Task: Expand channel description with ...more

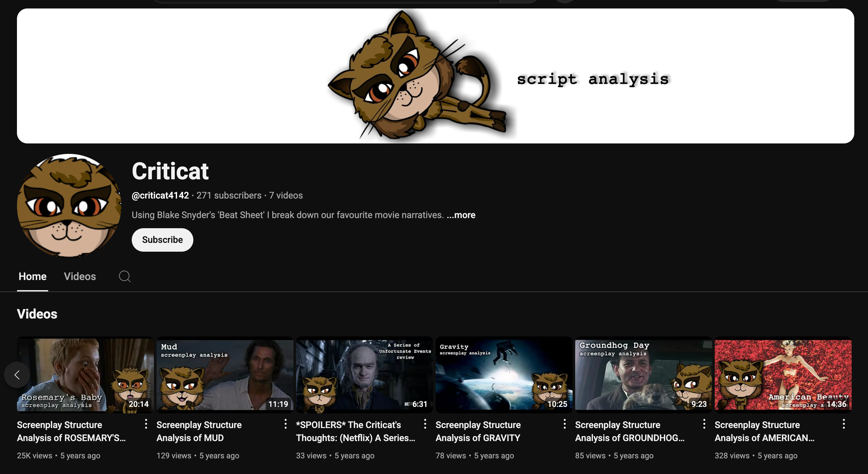Action: pyautogui.click(x=461, y=215)
